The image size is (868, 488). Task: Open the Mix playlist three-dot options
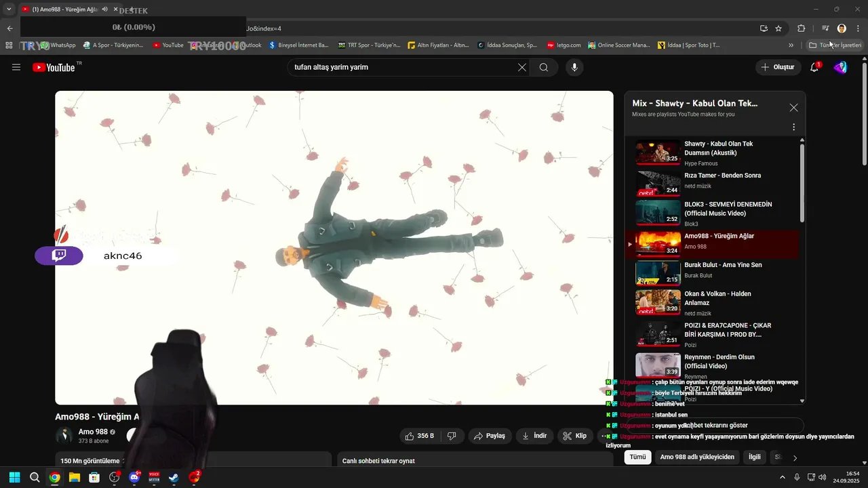[793, 127]
